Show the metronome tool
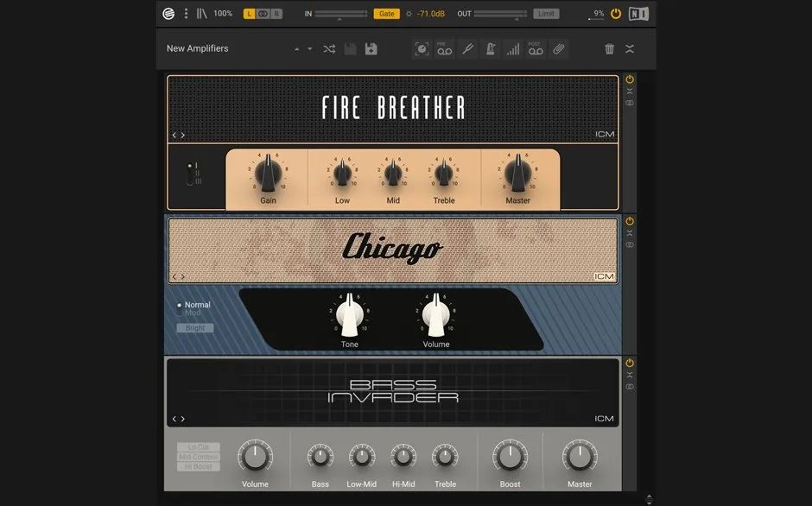This screenshot has height=506, width=812. click(x=491, y=49)
